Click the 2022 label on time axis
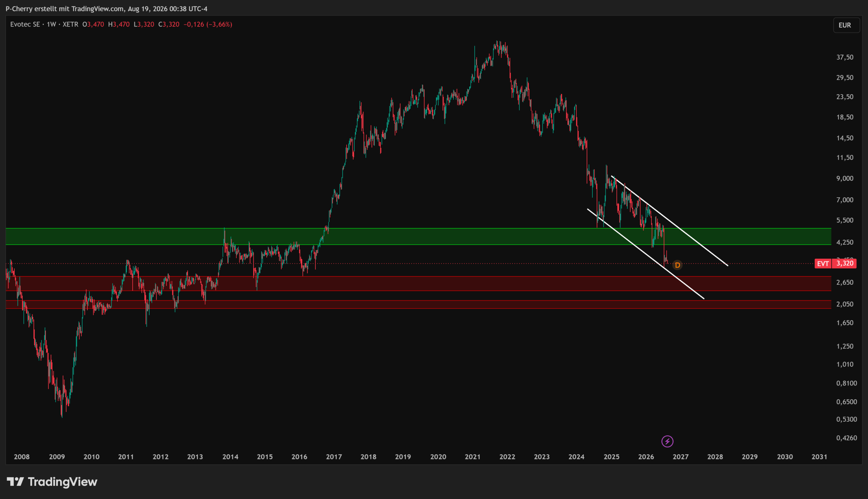 (508, 457)
